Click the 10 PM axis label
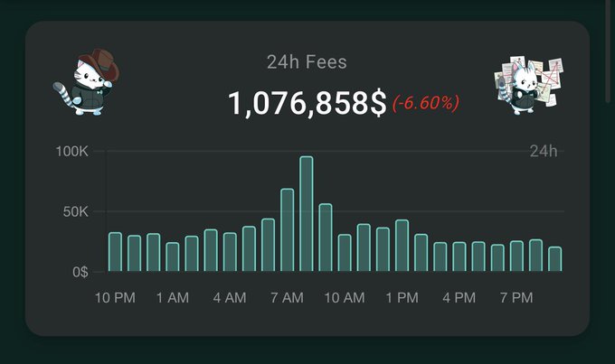 click(x=116, y=298)
